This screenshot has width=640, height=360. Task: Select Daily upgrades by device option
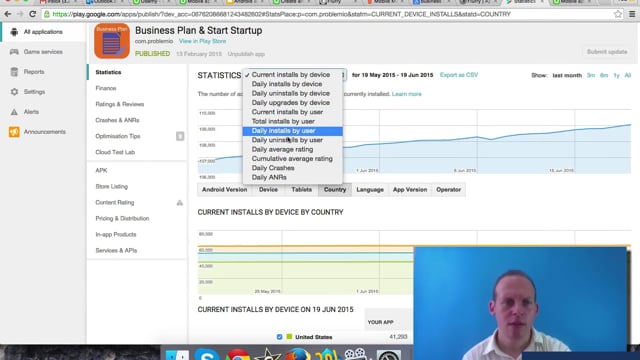pyautogui.click(x=292, y=103)
